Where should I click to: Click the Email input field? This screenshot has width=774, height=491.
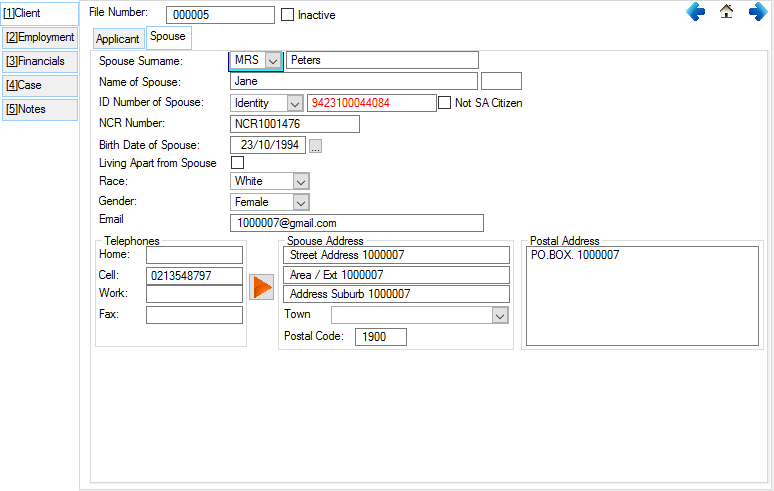click(x=356, y=223)
